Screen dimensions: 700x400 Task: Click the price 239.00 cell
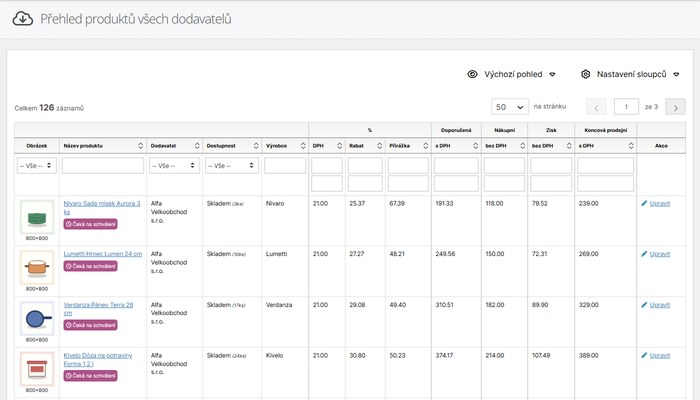coord(588,204)
